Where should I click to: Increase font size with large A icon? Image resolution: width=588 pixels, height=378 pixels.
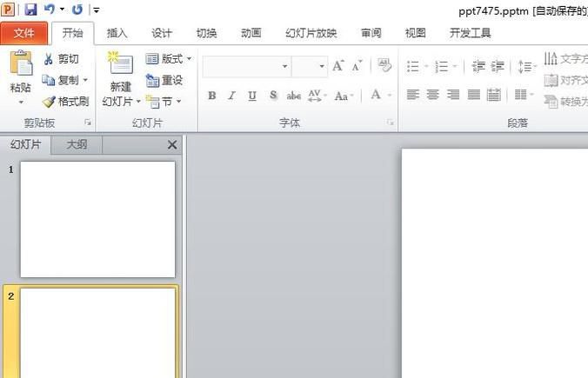click(338, 66)
